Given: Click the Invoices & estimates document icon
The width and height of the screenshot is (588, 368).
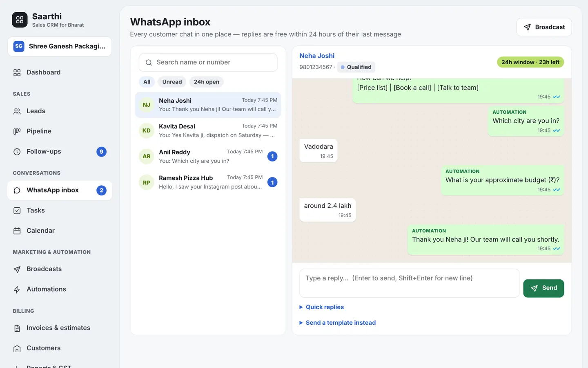Looking at the screenshot, I should pos(17,328).
